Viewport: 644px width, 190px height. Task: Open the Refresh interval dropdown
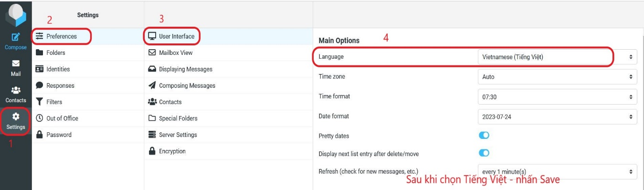(x=557, y=171)
